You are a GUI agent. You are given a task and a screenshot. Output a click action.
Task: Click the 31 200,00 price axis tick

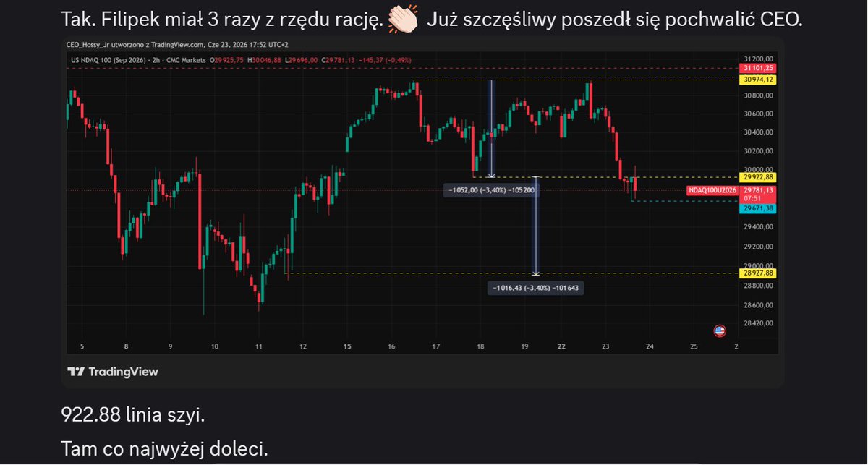(x=758, y=59)
